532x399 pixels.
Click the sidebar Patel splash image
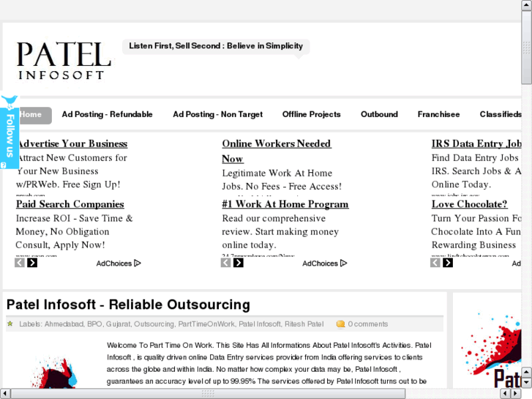tap(491, 350)
